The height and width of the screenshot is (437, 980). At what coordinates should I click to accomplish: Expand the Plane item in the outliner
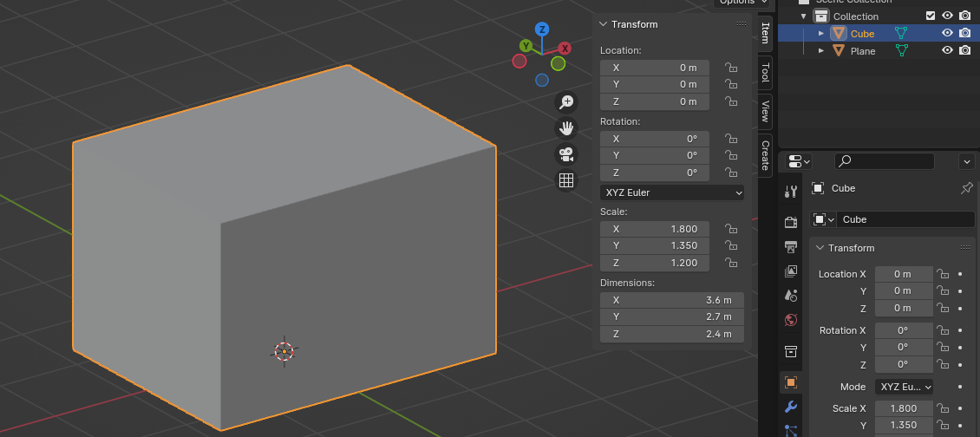(x=821, y=50)
